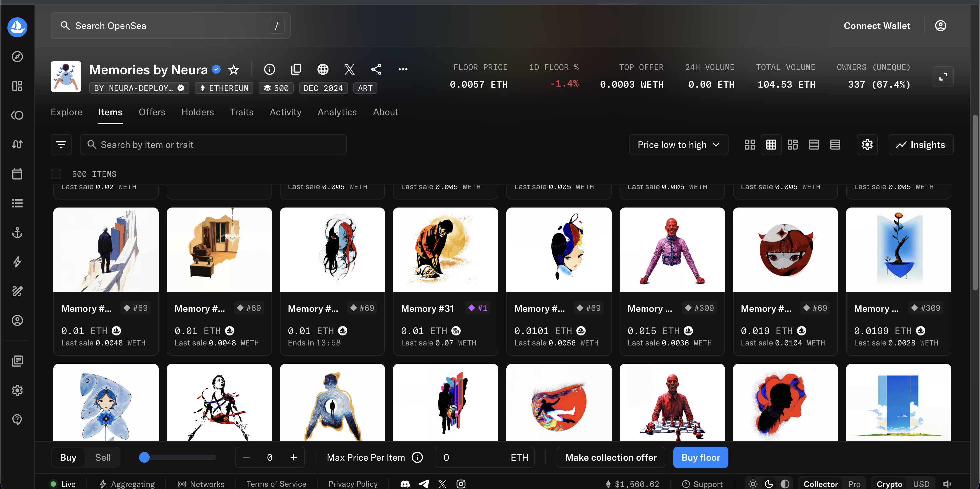Open the sidebar settings gear icon

point(17,390)
